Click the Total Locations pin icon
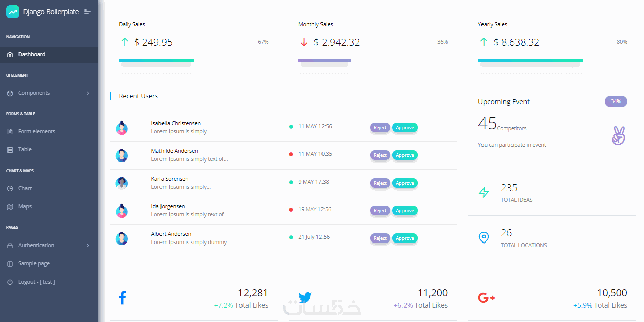644x322 pixels. 484,237
